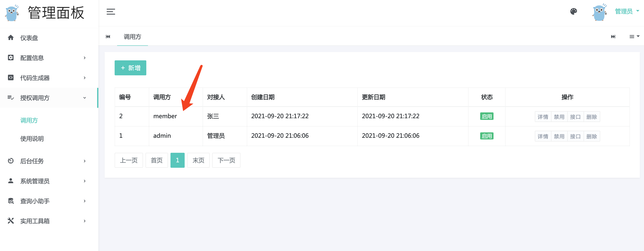
Task: Delete the member row with 删除
Action: point(591,117)
